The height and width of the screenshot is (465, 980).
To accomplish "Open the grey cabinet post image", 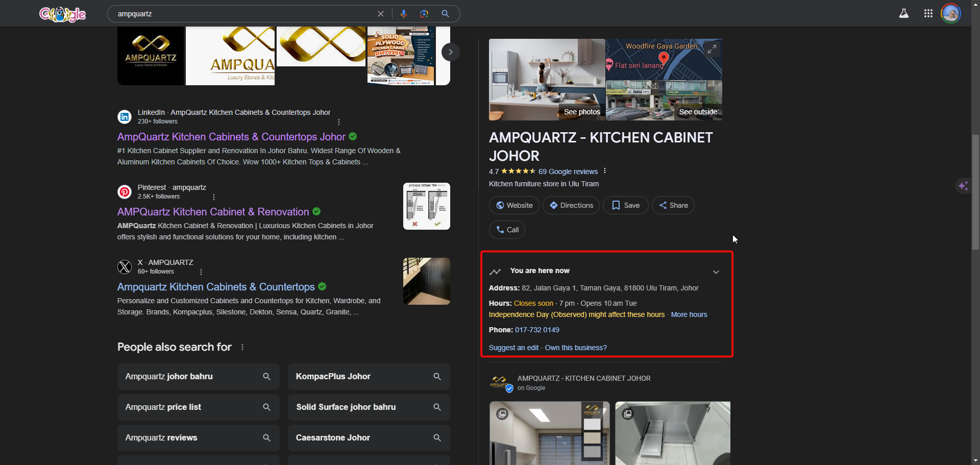I will click(673, 433).
